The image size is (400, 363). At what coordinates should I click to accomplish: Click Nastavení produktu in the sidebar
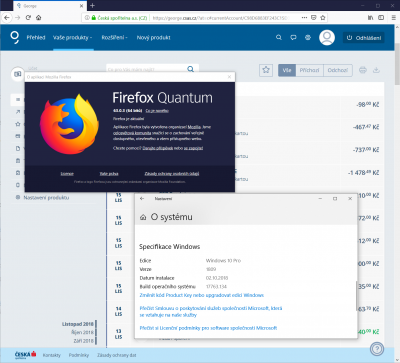click(46, 198)
